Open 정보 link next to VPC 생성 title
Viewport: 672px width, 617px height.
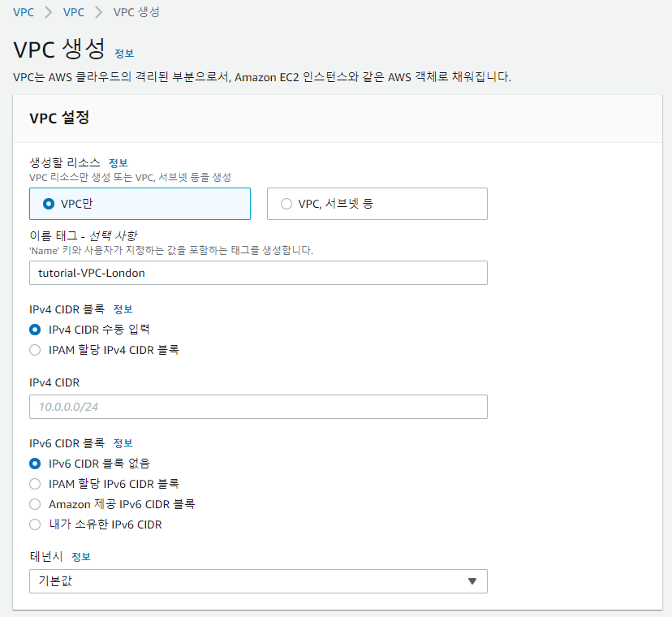pos(124,54)
